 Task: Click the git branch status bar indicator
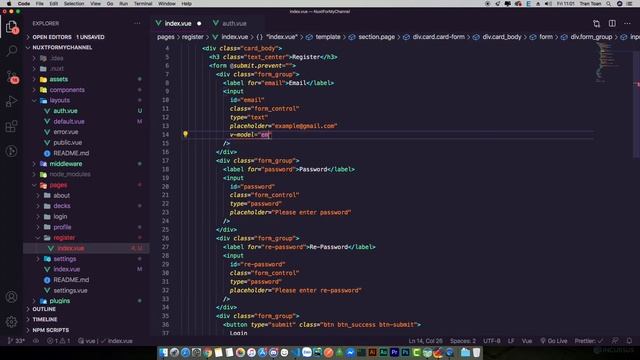16,341
